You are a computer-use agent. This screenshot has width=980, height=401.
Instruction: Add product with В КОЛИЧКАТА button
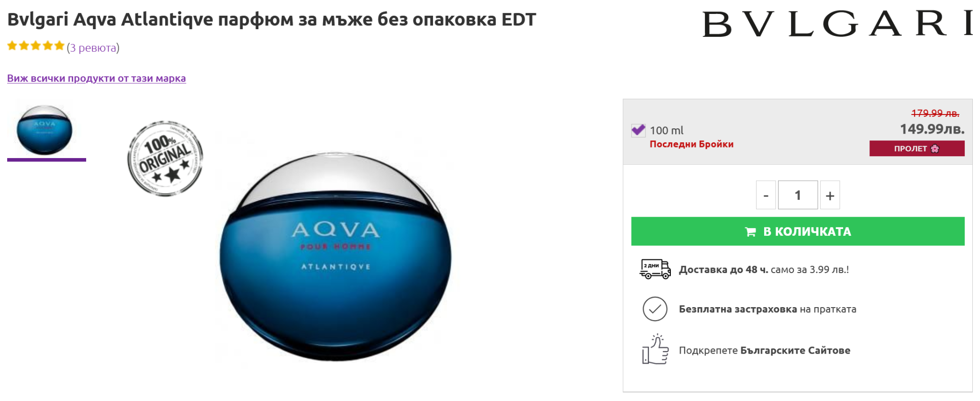click(x=798, y=231)
